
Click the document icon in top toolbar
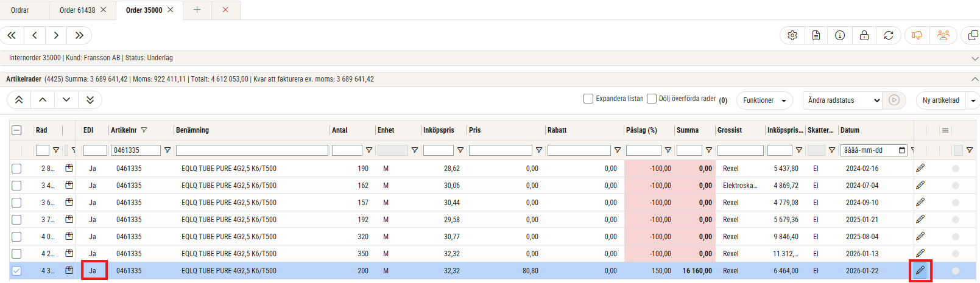(816, 35)
